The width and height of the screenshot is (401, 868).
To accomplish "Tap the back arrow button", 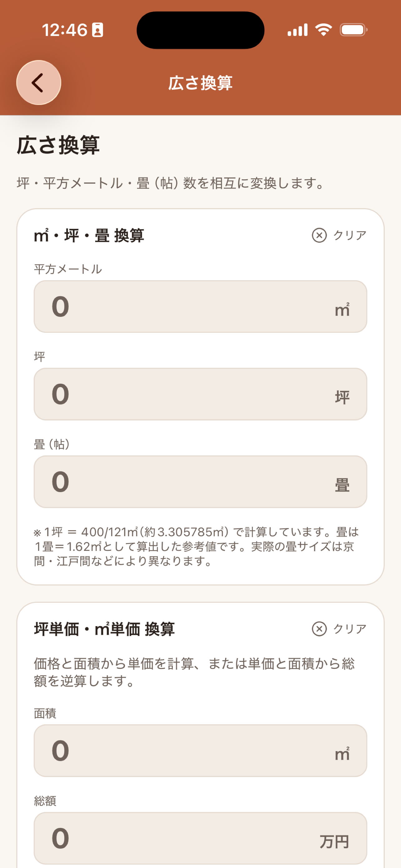I will click(39, 82).
